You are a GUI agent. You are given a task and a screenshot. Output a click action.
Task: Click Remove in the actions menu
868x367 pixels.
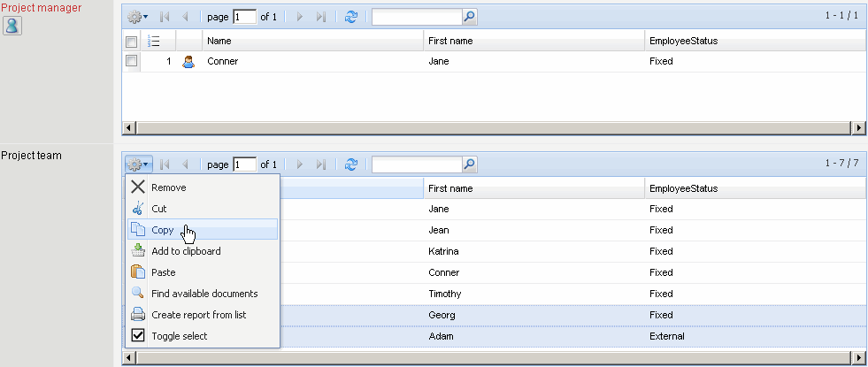pos(168,187)
